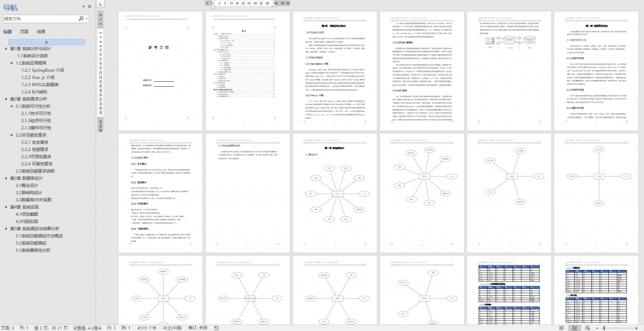Close the 导航 navigation pane

89,6
